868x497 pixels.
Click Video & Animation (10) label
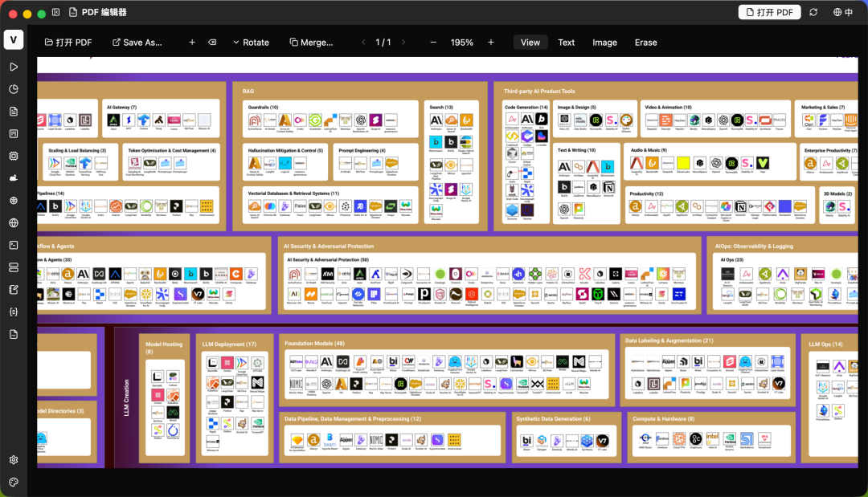[668, 108]
